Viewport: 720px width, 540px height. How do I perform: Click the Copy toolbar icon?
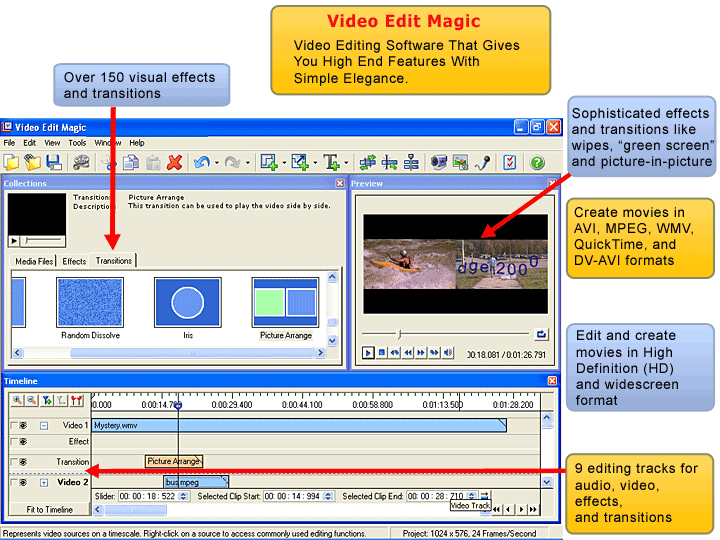(131, 162)
